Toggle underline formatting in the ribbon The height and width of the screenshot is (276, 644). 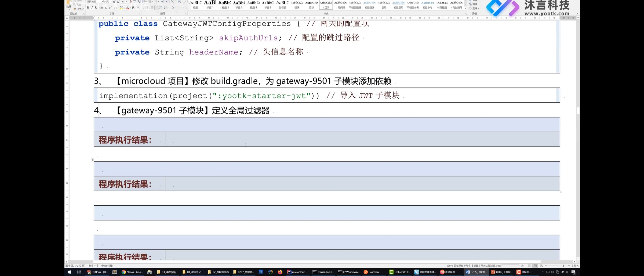96,8
